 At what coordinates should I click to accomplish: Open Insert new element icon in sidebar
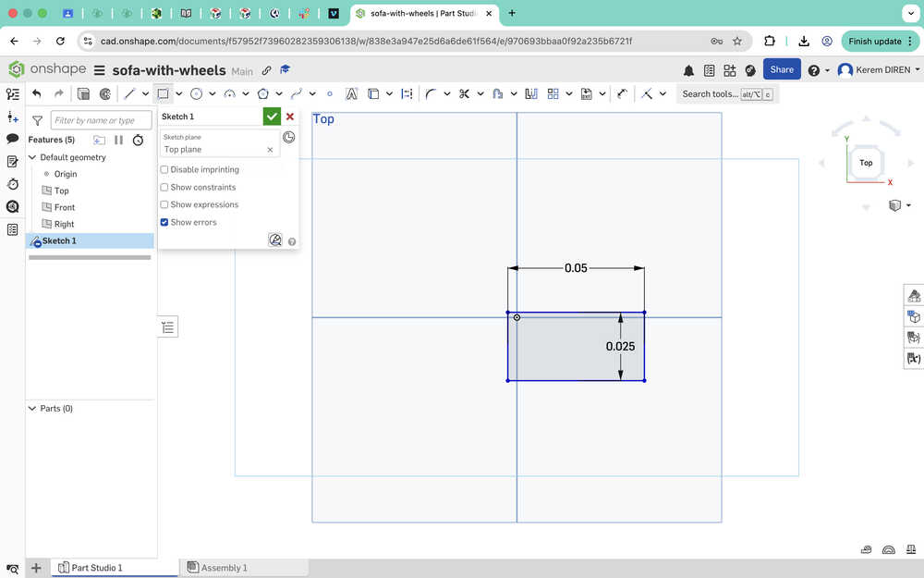(12, 117)
